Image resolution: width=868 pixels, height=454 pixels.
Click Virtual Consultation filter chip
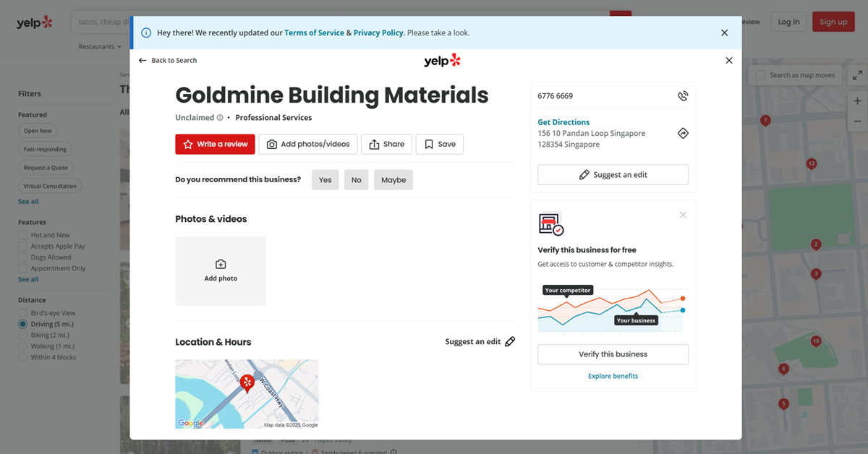coord(50,186)
